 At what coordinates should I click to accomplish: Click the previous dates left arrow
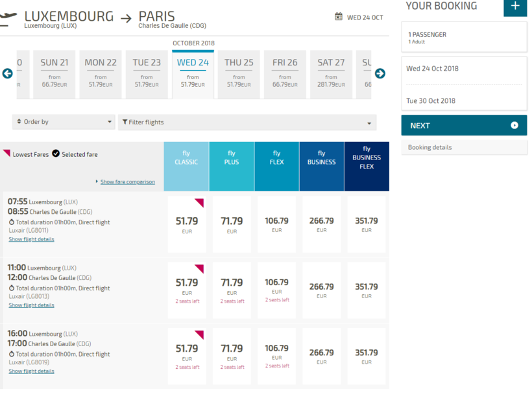coord(8,73)
